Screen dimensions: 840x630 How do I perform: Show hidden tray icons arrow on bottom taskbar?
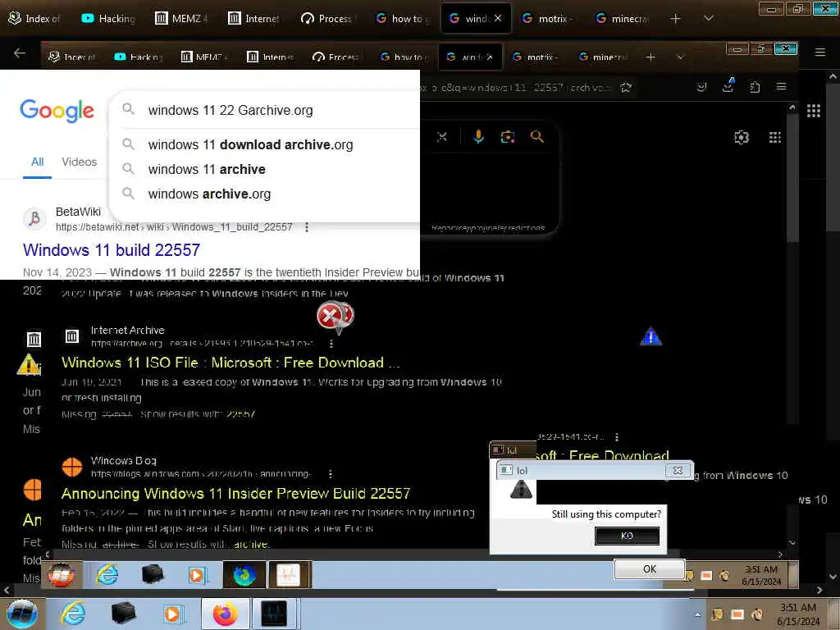tap(697, 615)
